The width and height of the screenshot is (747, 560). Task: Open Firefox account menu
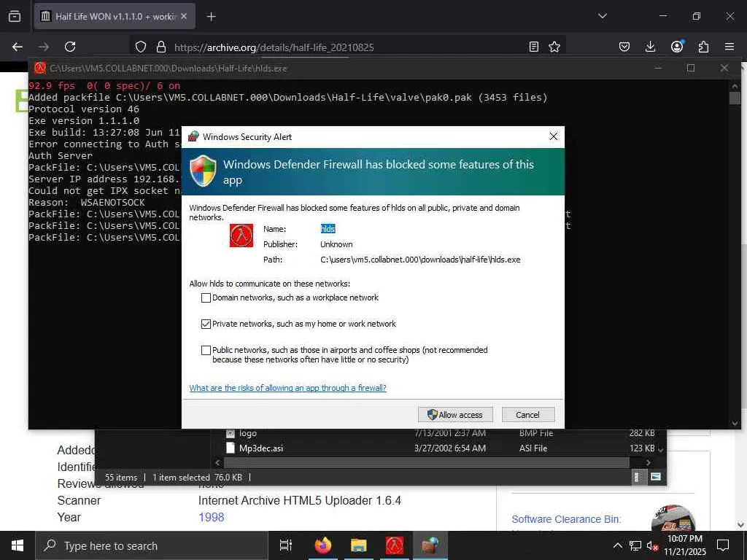click(677, 47)
